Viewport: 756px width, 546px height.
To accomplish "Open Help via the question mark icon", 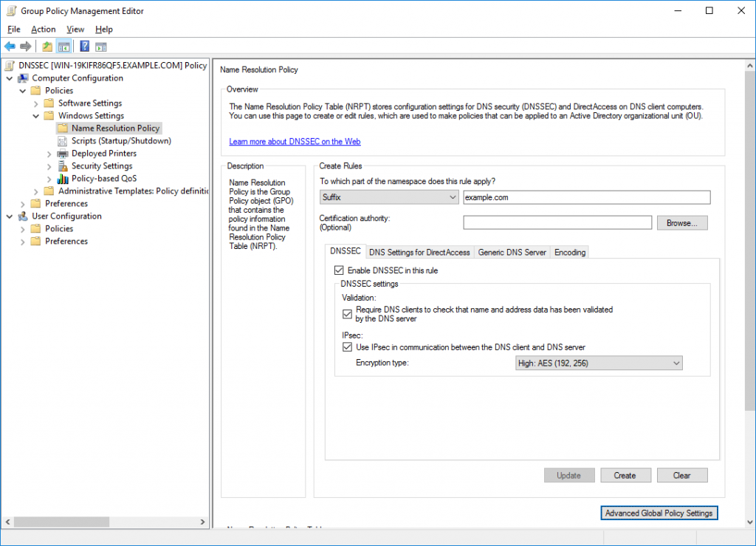I will 84,47.
